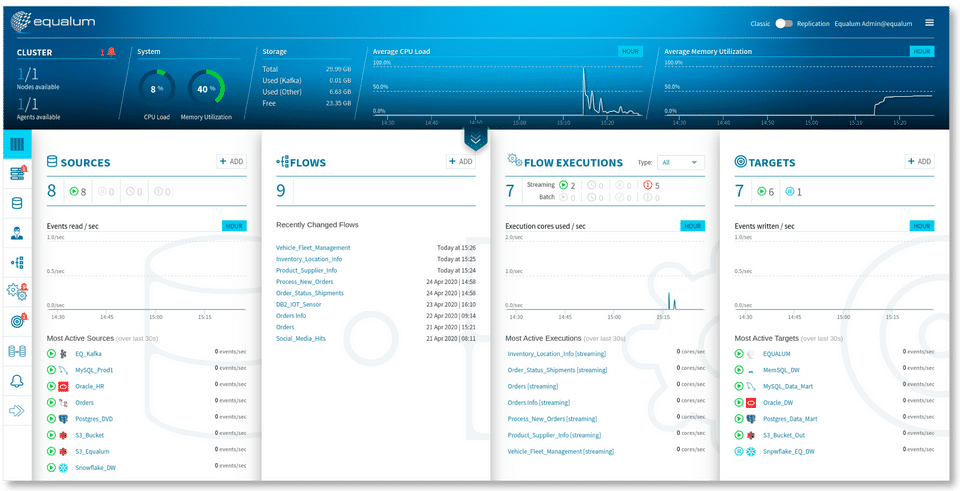Click HOUR on Events written chart

[x=922, y=226]
